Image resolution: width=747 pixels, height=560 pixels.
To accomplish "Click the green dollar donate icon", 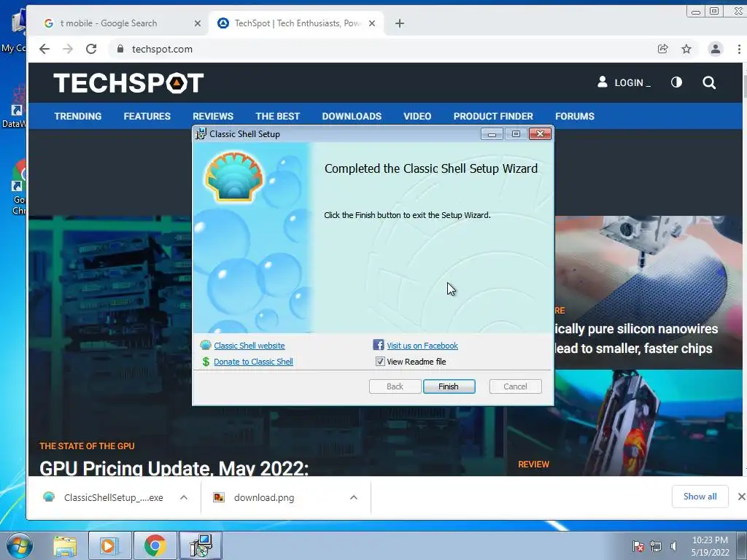I will [x=206, y=362].
